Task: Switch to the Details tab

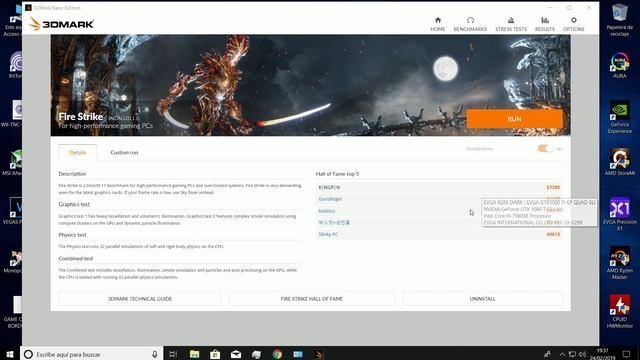Action: (x=78, y=152)
